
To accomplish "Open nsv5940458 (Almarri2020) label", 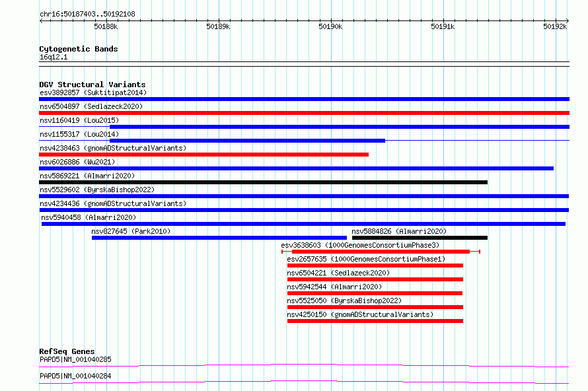I will click(x=89, y=217).
